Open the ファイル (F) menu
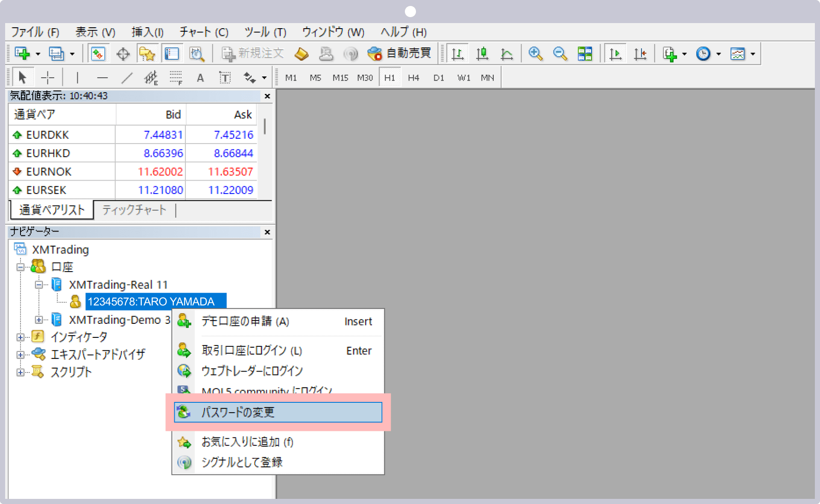This screenshot has width=820, height=504. (35, 32)
